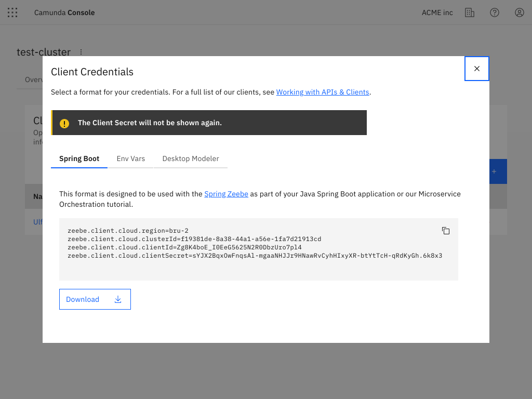Switch to the Env Vars tab
The image size is (532, 399).
pos(130,158)
